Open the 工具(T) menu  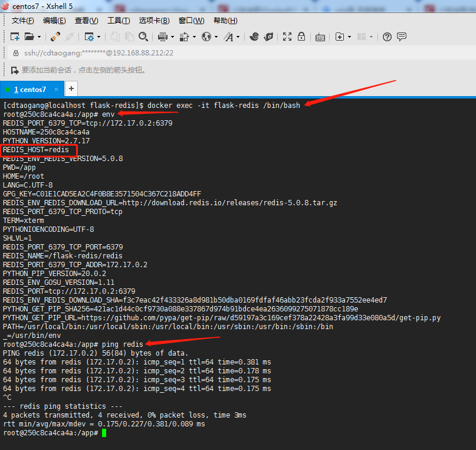(x=119, y=21)
